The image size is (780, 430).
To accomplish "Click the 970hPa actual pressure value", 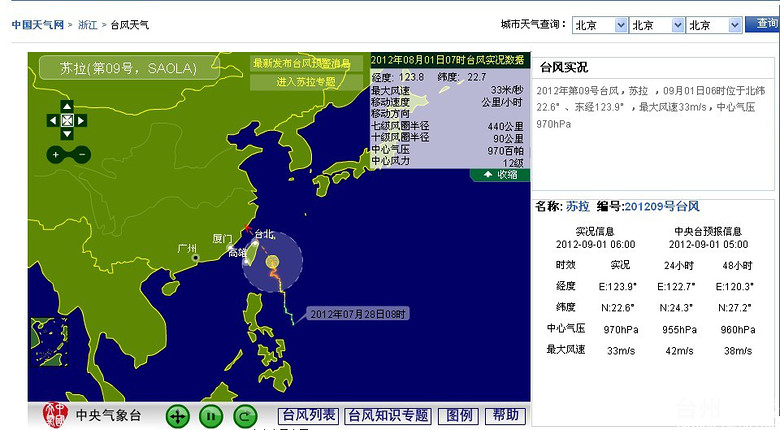I will pos(621,329).
